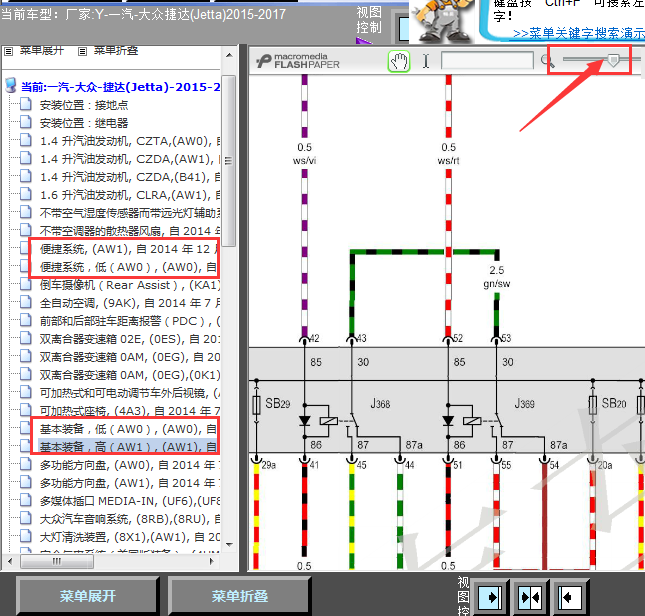645x616 pixels.
Task: Open 安装位置：接地点 document
Action: (84, 105)
